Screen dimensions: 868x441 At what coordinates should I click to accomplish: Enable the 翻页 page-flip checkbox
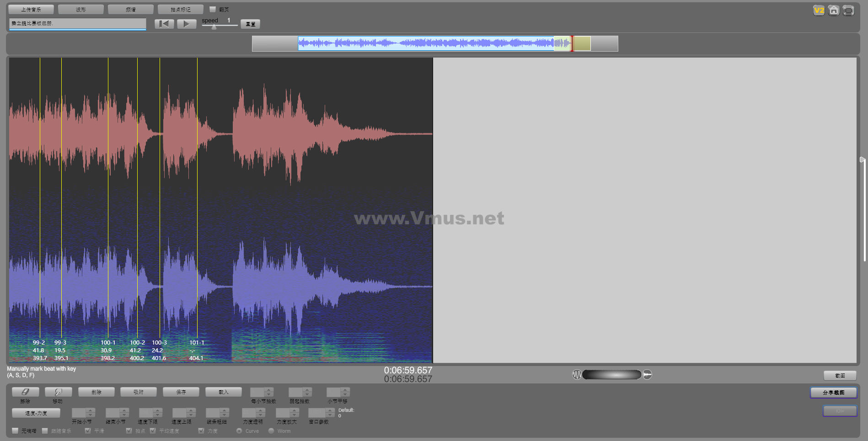click(x=213, y=9)
